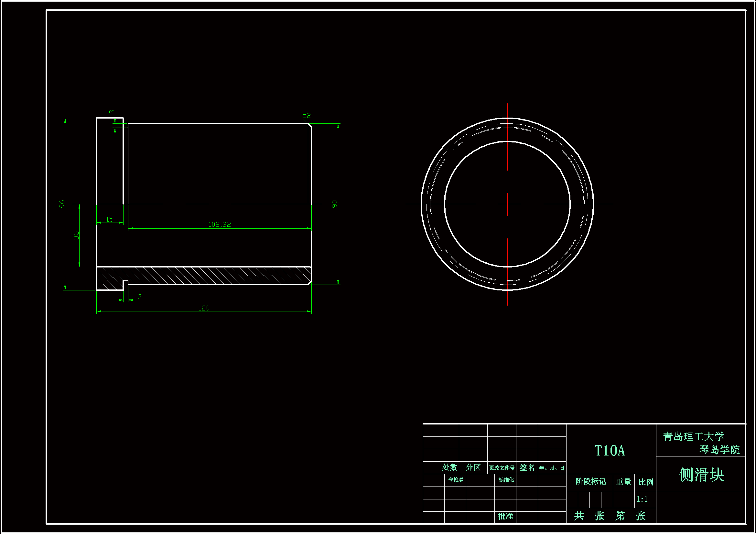Select the 15 flange width dimension
The height and width of the screenshot is (534, 756).
tap(110, 219)
